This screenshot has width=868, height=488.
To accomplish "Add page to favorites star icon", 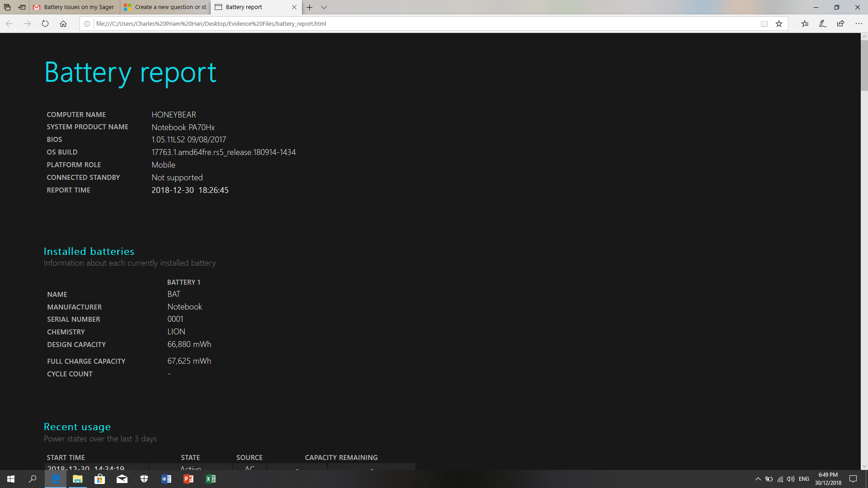I will pyautogui.click(x=779, y=24).
